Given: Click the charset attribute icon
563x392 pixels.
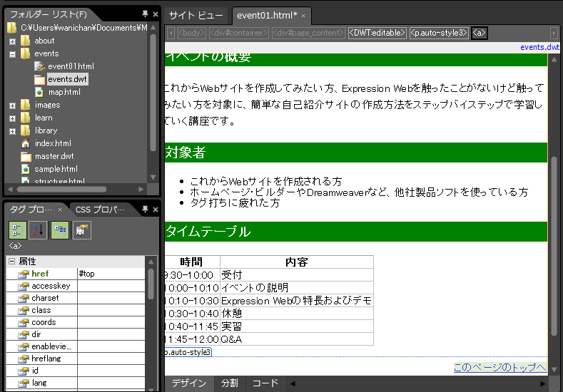Looking at the screenshot, I should tap(24, 299).
